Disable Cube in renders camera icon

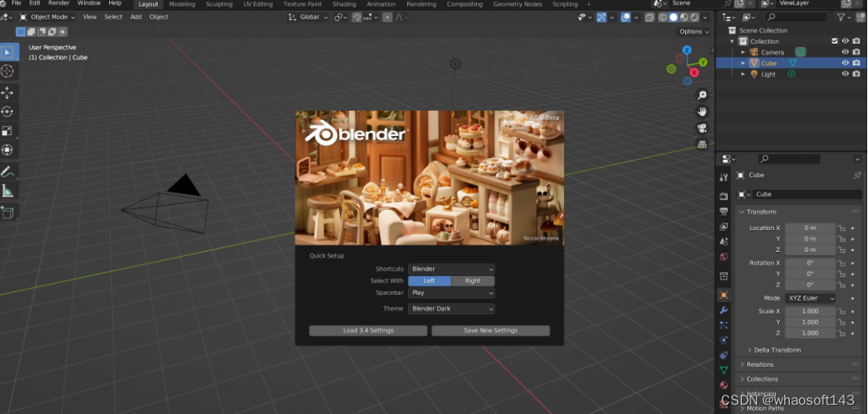click(856, 63)
